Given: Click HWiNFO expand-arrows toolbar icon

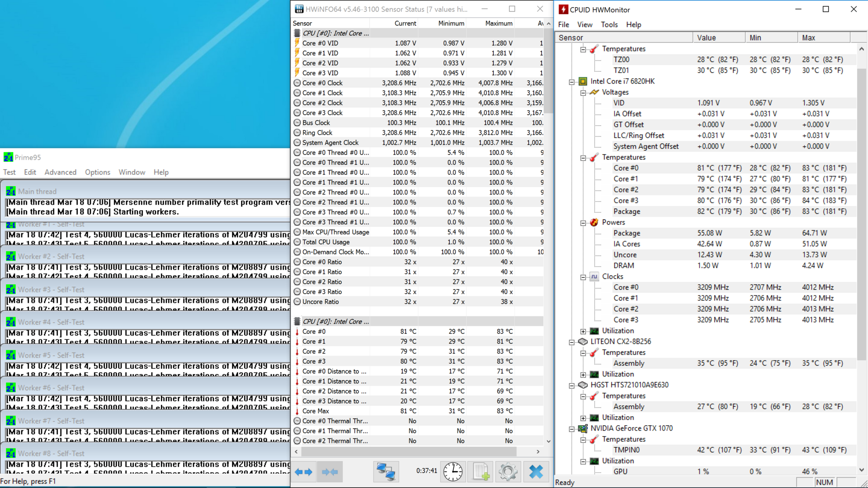Looking at the screenshot, I should 303,472.
